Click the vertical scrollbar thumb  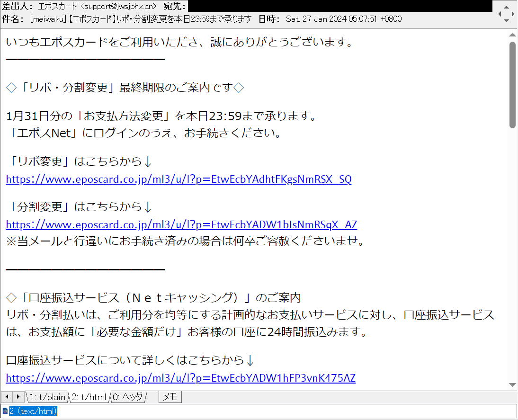click(x=512, y=85)
